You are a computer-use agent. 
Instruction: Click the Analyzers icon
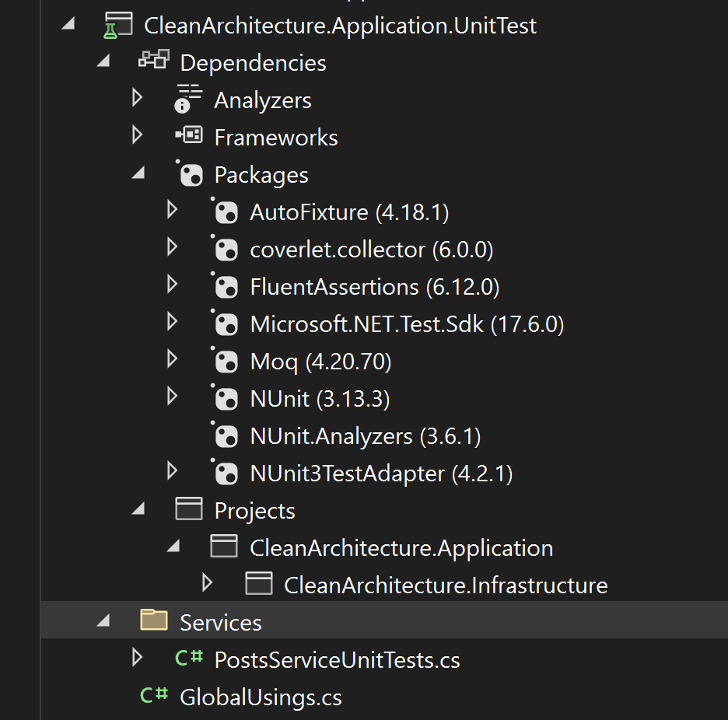click(x=187, y=100)
